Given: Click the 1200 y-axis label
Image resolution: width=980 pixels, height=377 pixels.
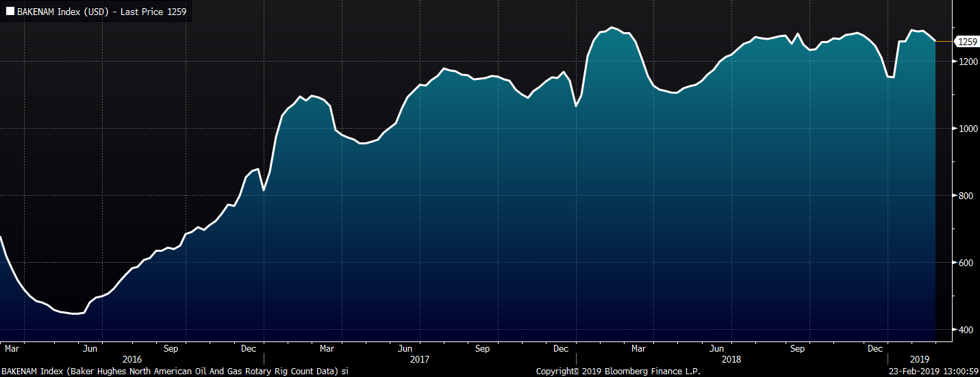Looking at the screenshot, I should 966,62.
